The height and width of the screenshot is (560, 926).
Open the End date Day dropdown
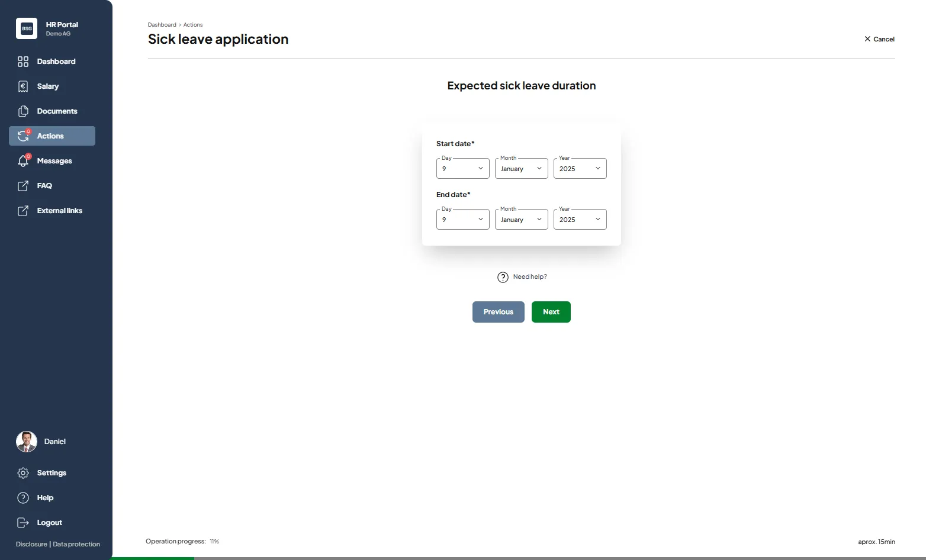[462, 220]
